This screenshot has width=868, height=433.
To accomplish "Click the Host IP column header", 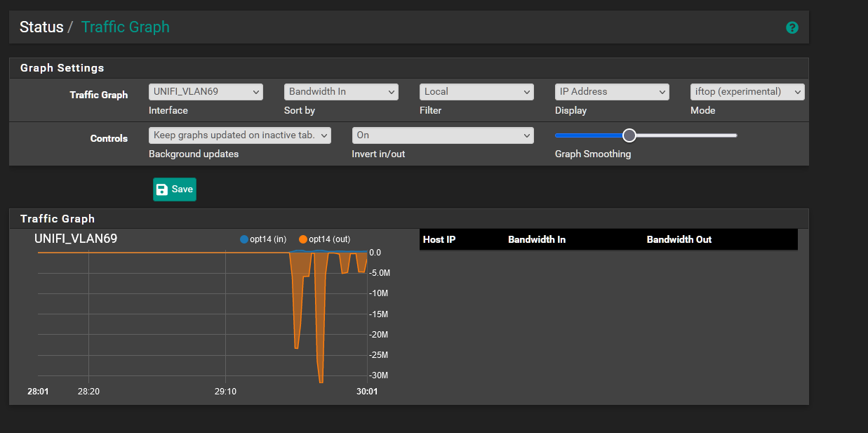I will pyautogui.click(x=439, y=239).
